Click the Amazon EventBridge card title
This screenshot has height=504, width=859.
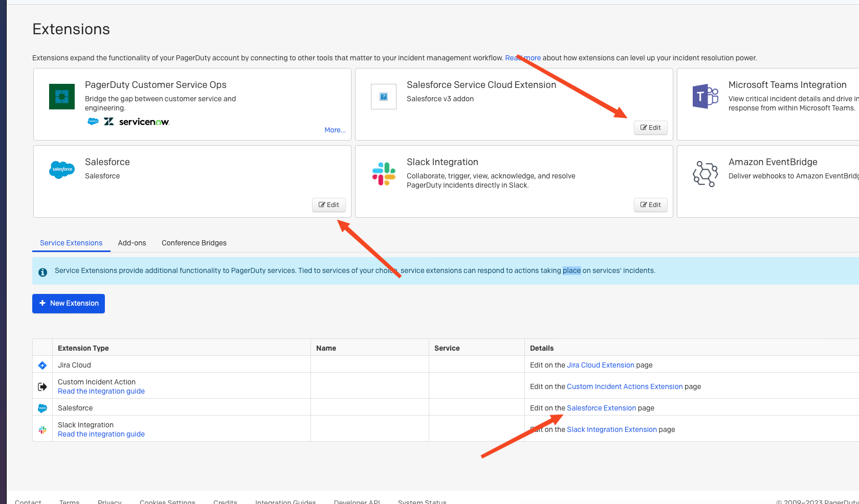773,162
